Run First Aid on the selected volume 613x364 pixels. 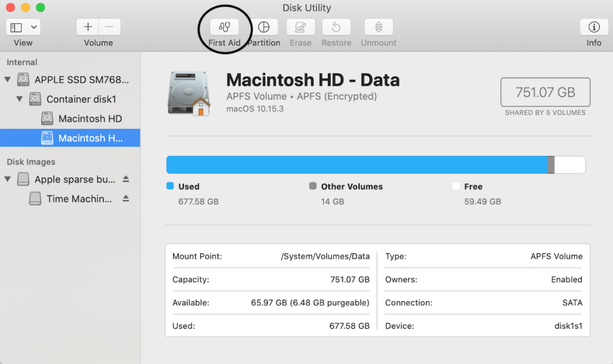pos(224,28)
